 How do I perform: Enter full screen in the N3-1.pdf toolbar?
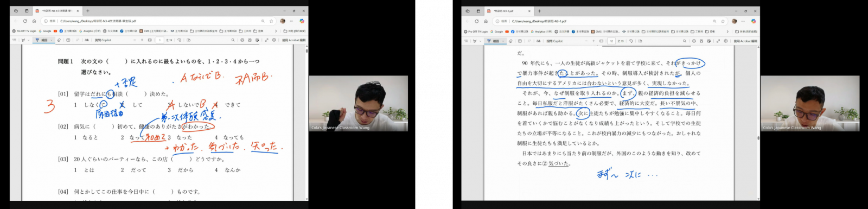coord(718,41)
